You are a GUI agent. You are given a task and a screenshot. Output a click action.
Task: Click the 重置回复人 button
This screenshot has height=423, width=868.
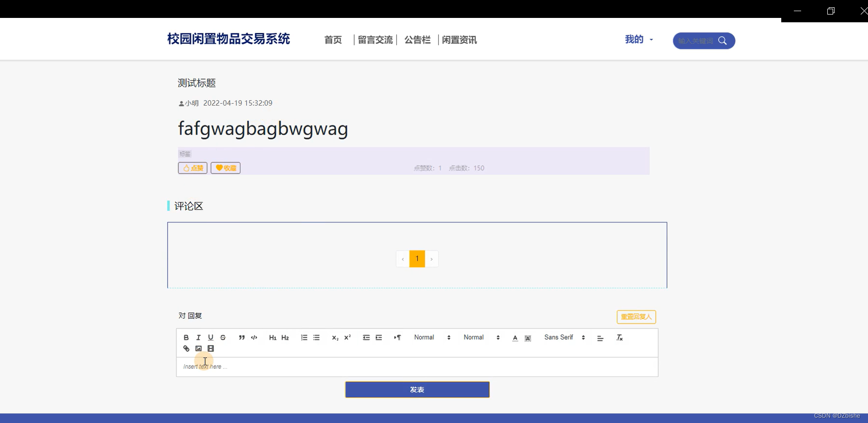tap(636, 317)
